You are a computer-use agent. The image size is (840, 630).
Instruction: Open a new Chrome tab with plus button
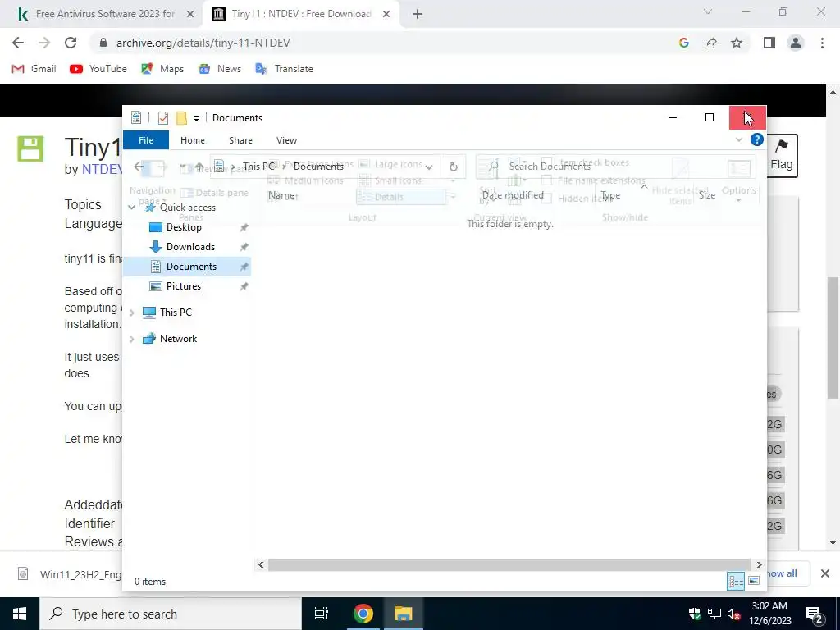pos(418,15)
